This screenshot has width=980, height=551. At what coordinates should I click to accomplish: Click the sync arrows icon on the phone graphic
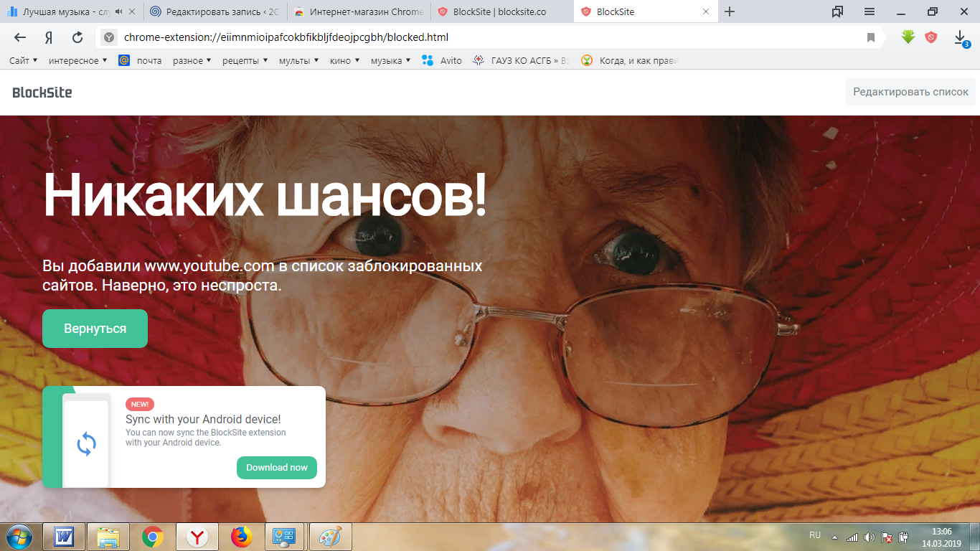coord(86,444)
